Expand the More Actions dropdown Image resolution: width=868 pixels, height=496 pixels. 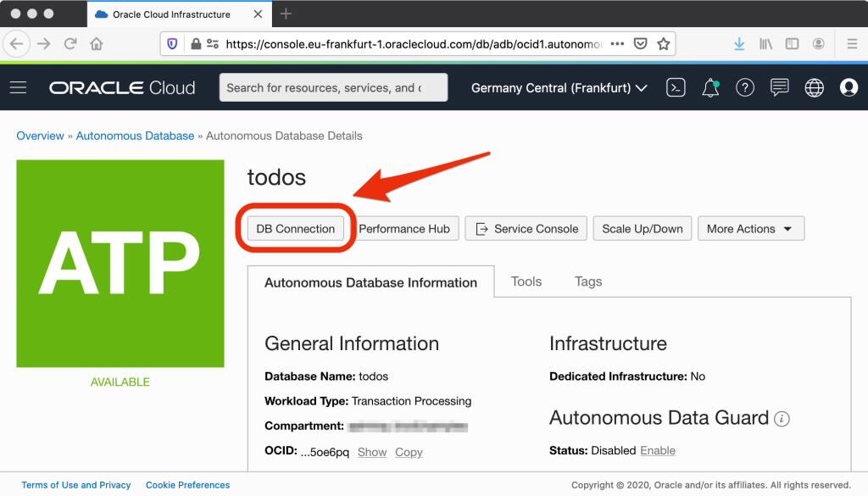751,228
